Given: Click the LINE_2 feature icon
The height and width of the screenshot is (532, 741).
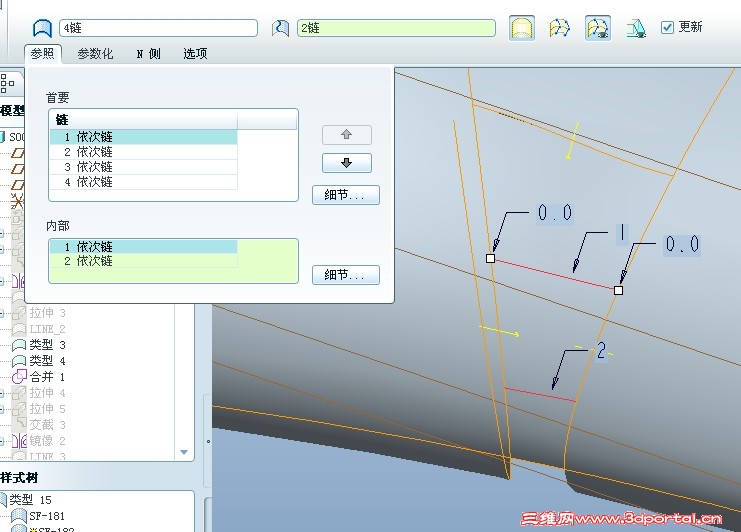Looking at the screenshot, I should 19,329.
